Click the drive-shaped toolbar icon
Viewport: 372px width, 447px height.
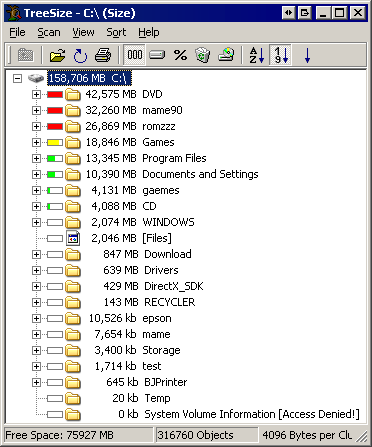pos(157,55)
